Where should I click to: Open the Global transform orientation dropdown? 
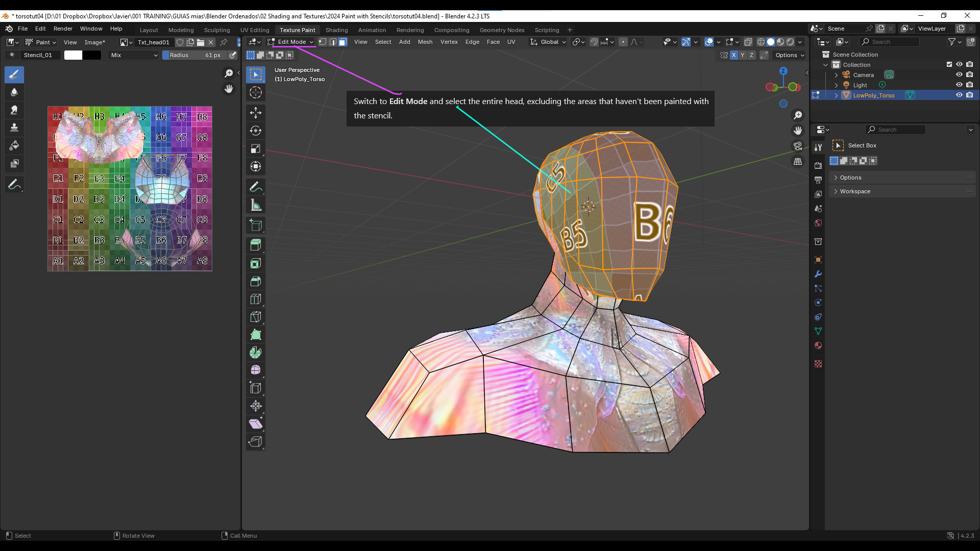coord(549,42)
